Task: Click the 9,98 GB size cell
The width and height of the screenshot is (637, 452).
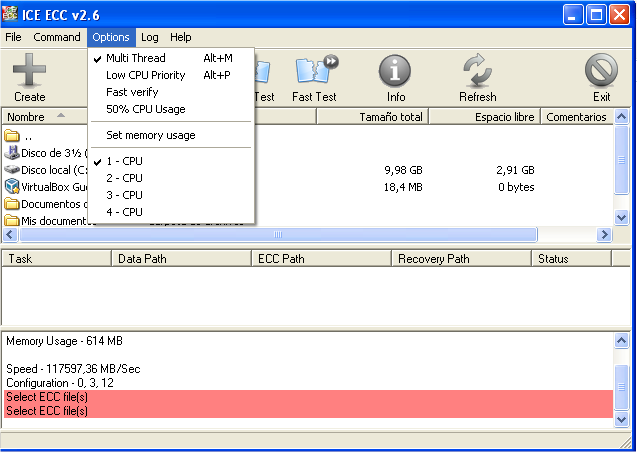Action: (403, 170)
